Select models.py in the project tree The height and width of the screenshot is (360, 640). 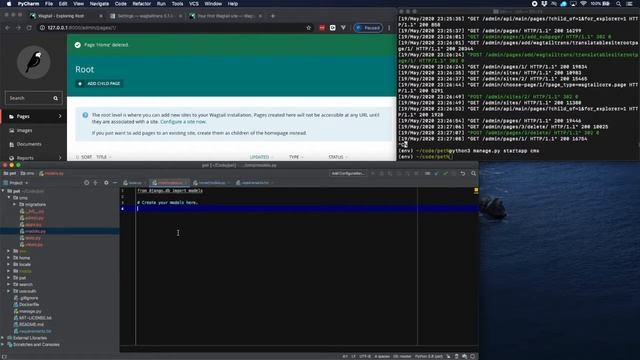click(x=35, y=231)
